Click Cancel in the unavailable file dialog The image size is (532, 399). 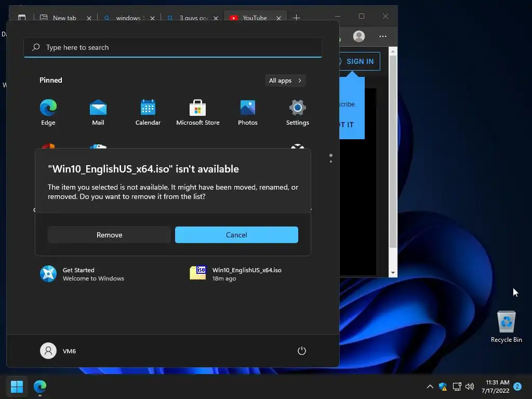tap(236, 235)
